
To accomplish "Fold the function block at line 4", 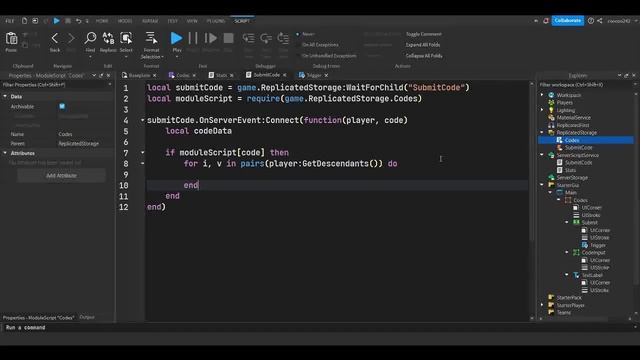I will 142,120.
